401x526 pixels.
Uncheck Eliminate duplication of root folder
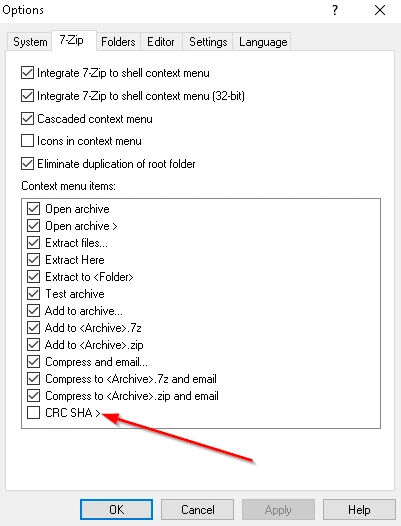[28, 164]
